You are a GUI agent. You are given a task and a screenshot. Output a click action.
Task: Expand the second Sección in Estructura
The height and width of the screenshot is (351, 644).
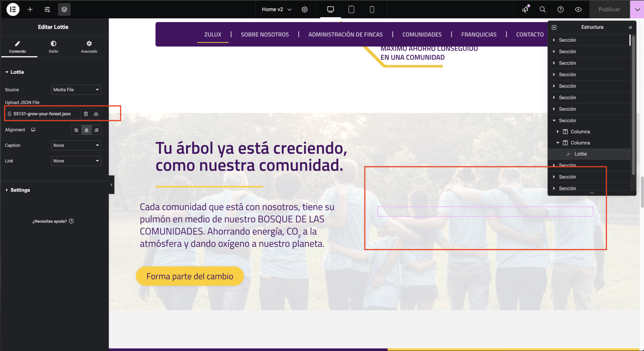click(x=554, y=51)
